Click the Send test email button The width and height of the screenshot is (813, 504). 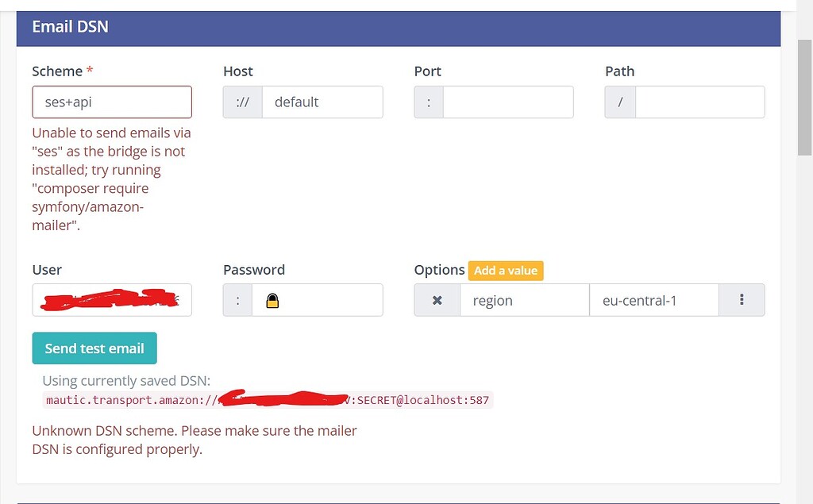pos(94,348)
